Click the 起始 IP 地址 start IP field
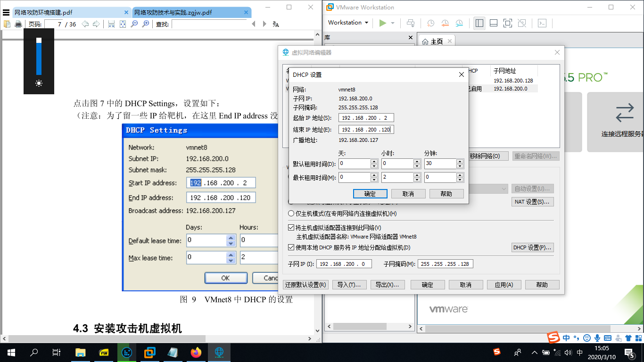This screenshot has width=644, height=362. pyautogui.click(x=366, y=118)
